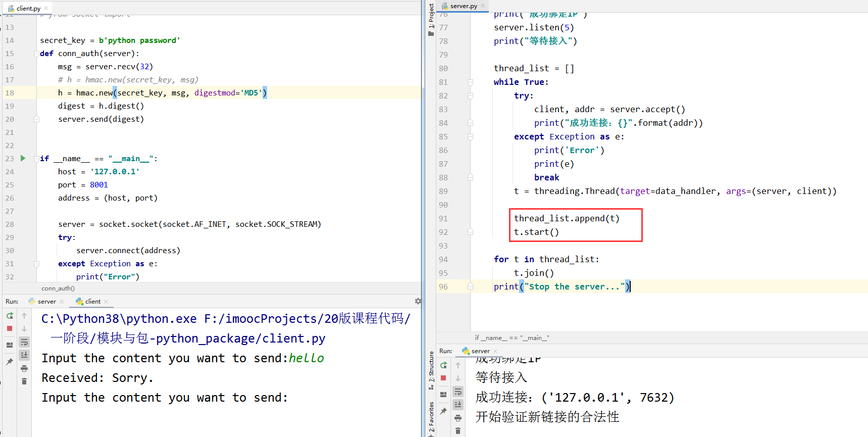The width and height of the screenshot is (868, 437).
Task: Go up the stack trace in client console
Action: [x=24, y=316]
